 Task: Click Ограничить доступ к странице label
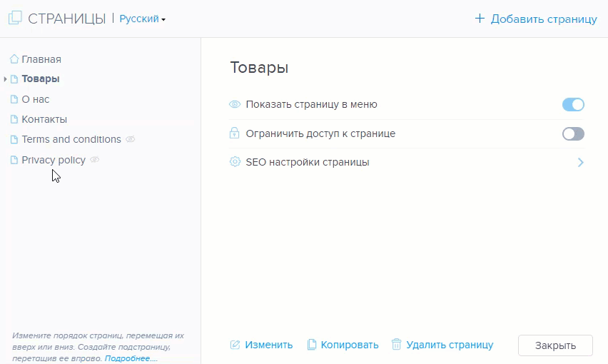(320, 133)
